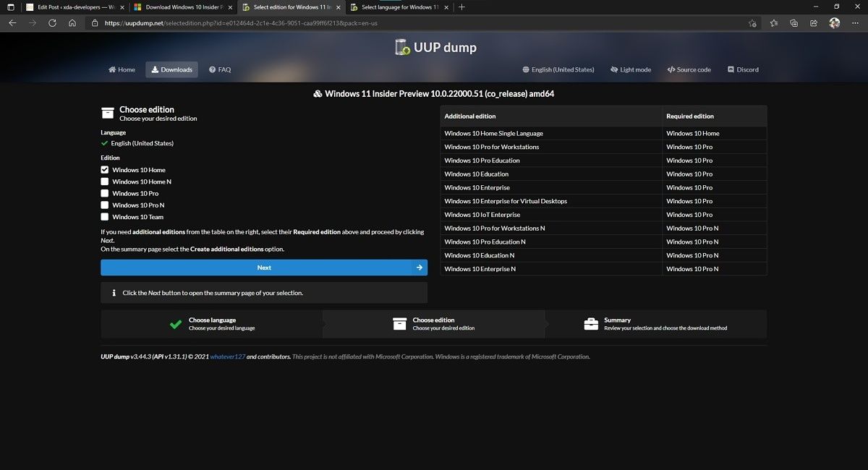
Task: Open the Collections icon
Action: click(794, 23)
